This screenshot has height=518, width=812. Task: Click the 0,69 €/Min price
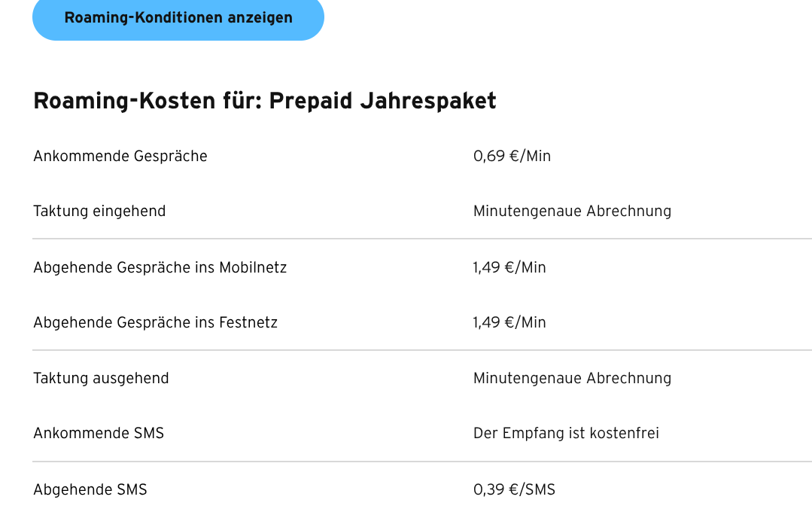point(512,156)
